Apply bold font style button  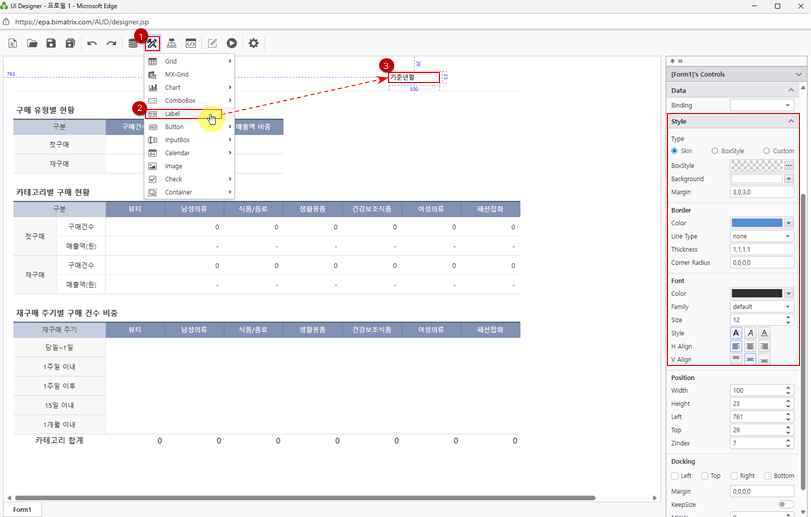pos(736,333)
